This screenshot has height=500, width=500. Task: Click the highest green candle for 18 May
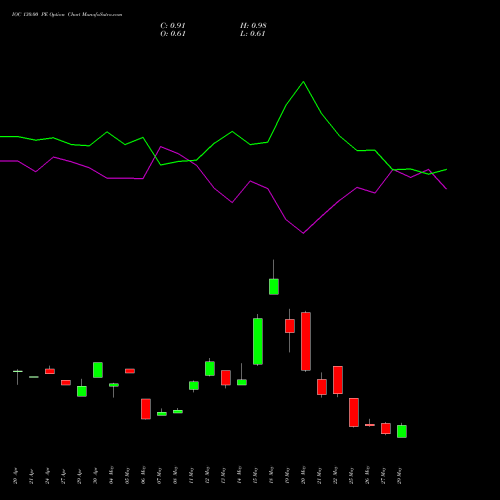274,287
